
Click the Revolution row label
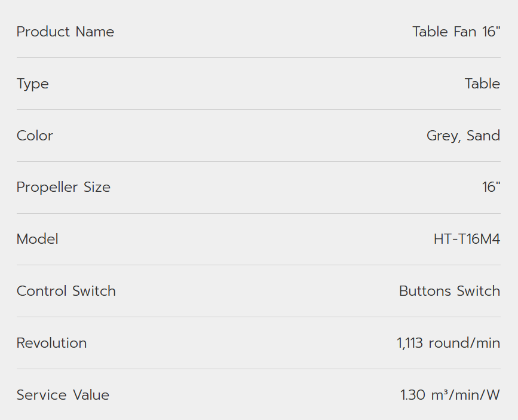(x=51, y=343)
